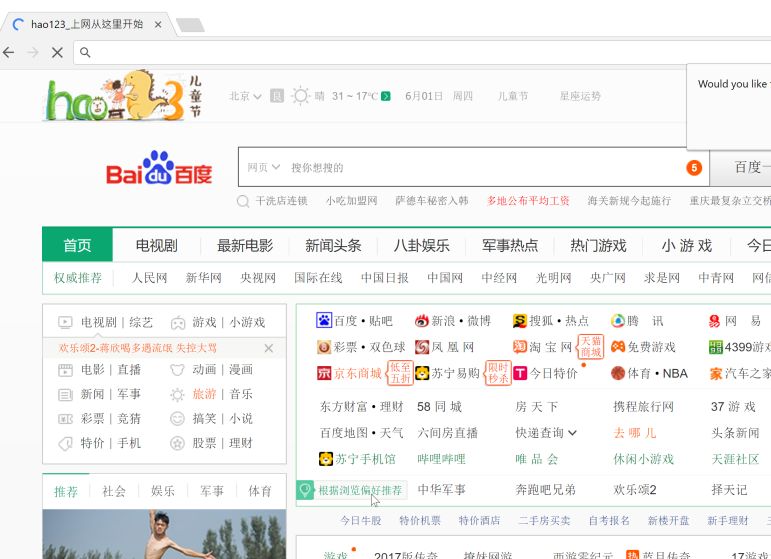
Task: Close the hao123 browser tab
Action: (x=158, y=24)
